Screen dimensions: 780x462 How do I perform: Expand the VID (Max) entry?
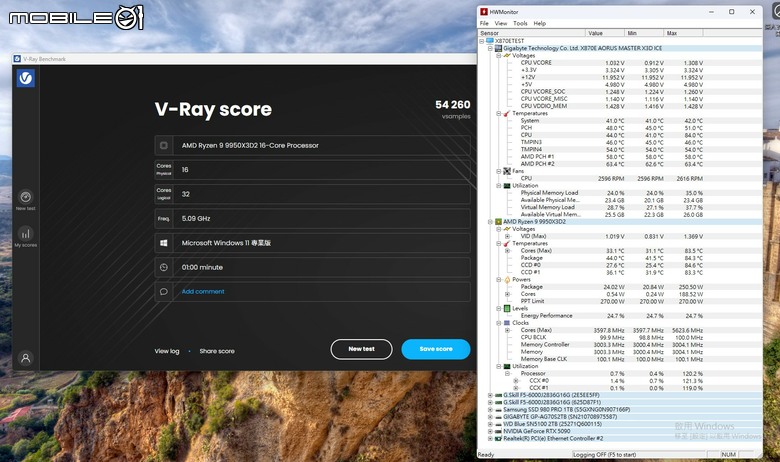[507, 236]
